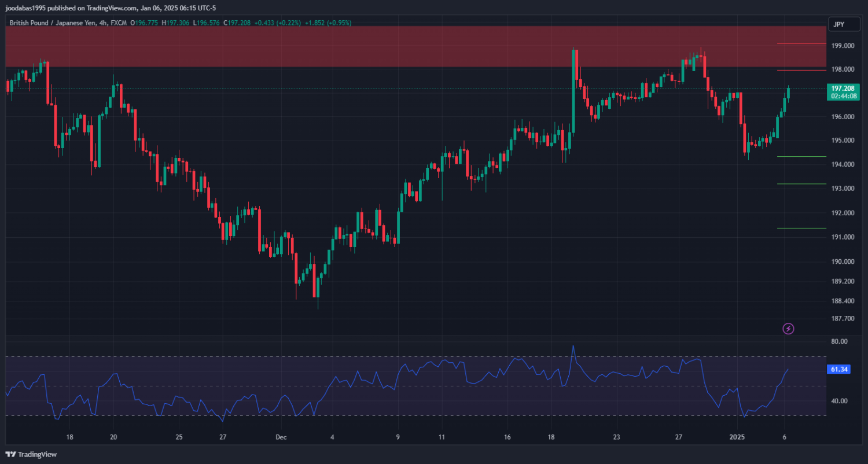The height and width of the screenshot is (464, 868).
Task: Click the 4h timeframe label
Action: [x=104, y=23]
